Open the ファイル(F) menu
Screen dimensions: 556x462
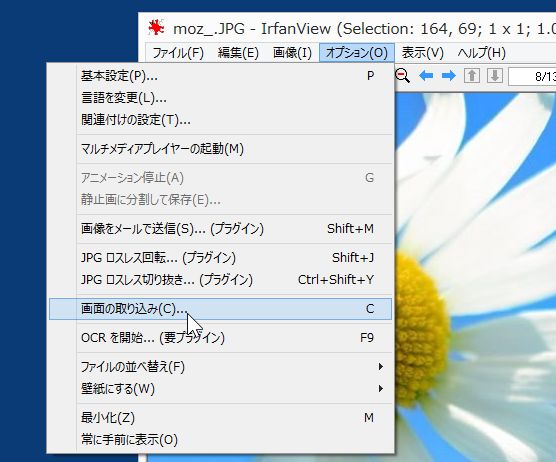[178, 53]
